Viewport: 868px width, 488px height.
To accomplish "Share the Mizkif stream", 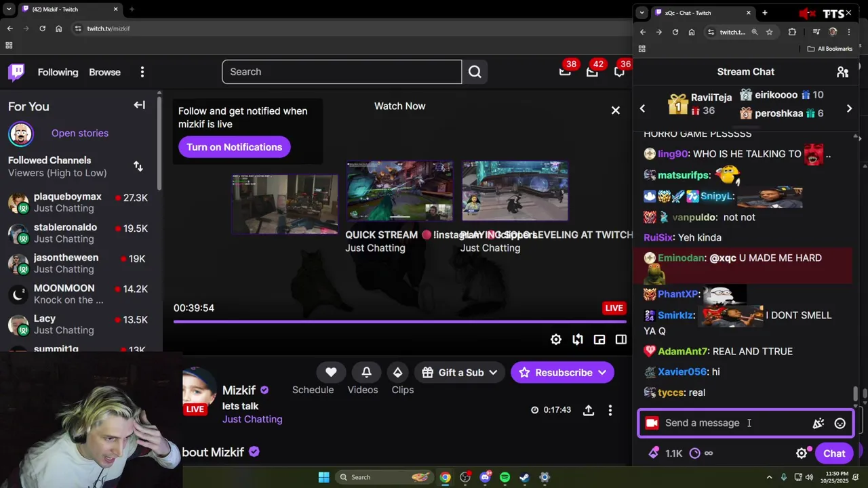I will click(x=589, y=410).
